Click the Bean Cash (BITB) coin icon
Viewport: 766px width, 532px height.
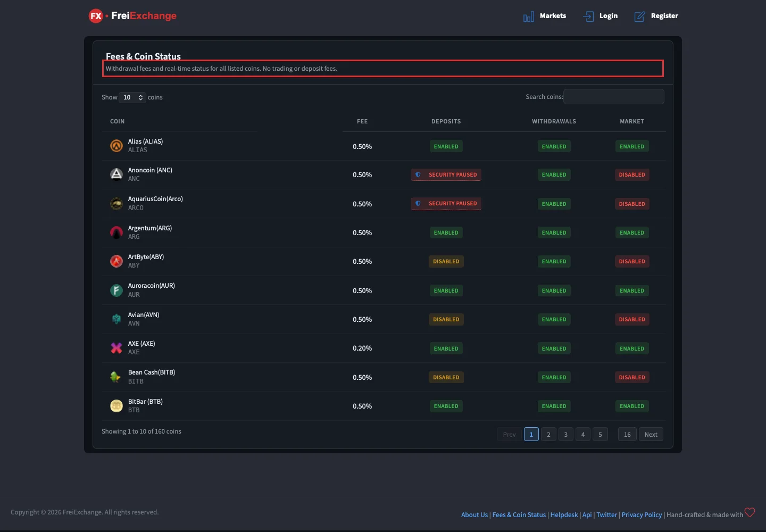click(116, 377)
